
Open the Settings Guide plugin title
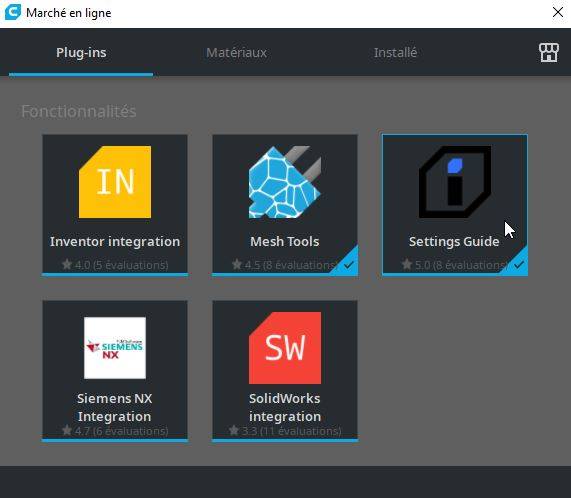454,241
